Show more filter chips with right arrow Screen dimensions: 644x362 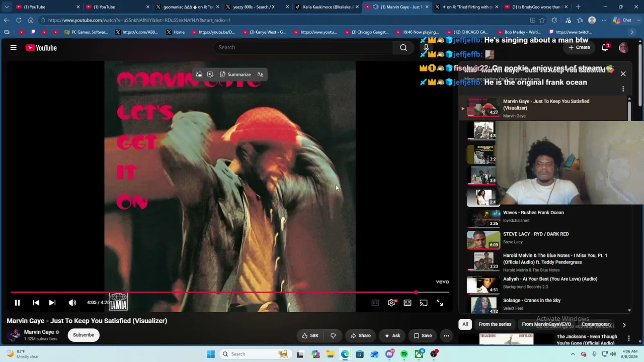(624, 325)
